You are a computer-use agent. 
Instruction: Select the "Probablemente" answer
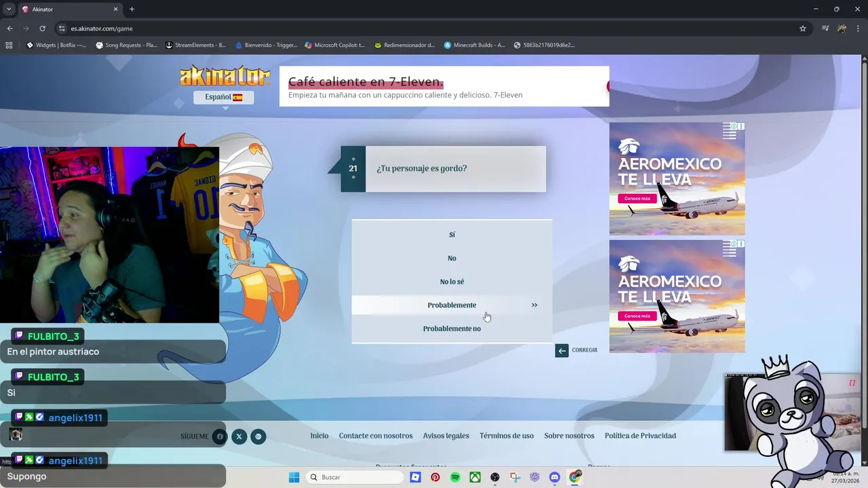pyautogui.click(x=452, y=305)
